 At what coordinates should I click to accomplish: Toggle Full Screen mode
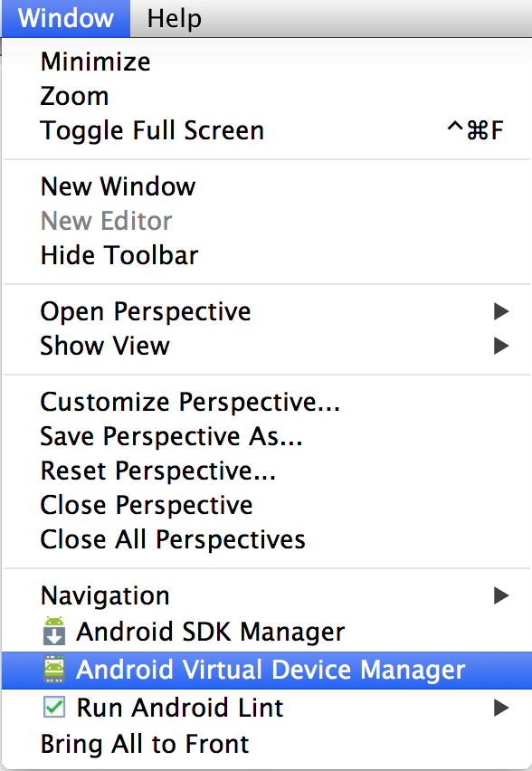click(266, 130)
